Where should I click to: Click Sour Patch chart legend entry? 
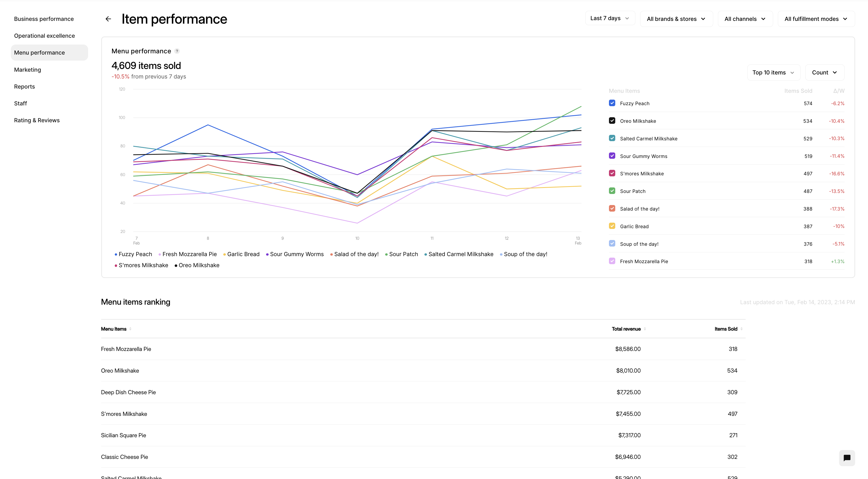[x=402, y=254]
